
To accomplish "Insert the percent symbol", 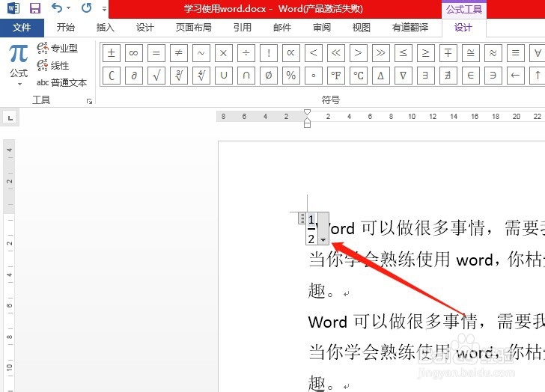I will click(x=291, y=76).
